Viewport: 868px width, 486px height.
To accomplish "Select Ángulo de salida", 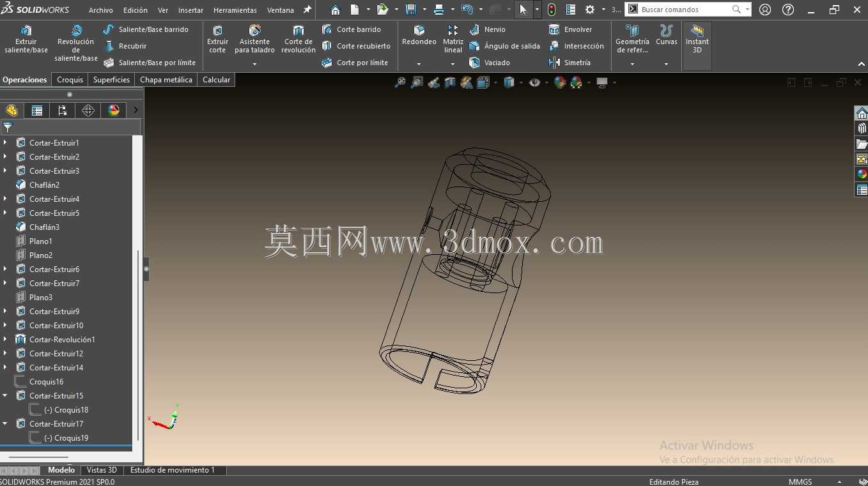I will (x=504, y=46).
